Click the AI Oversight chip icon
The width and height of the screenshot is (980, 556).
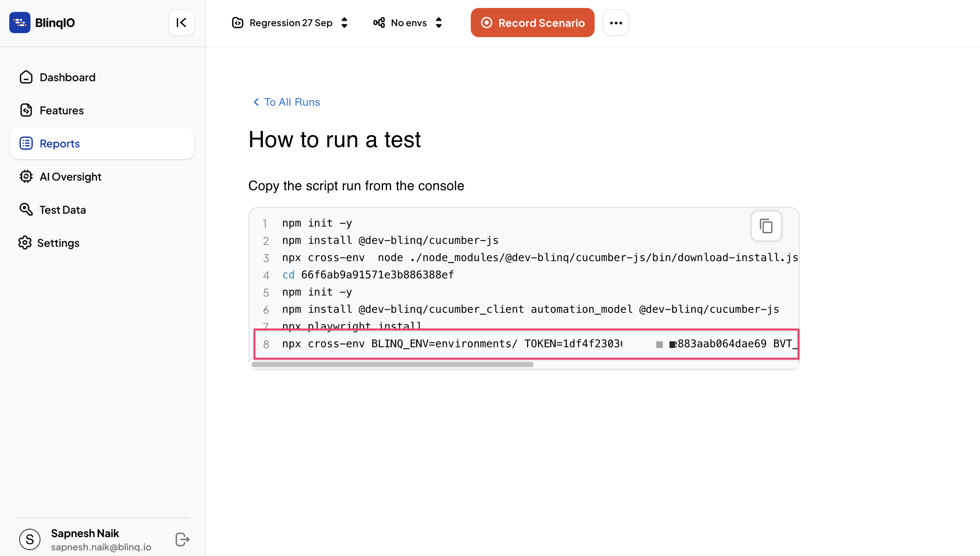26,176
